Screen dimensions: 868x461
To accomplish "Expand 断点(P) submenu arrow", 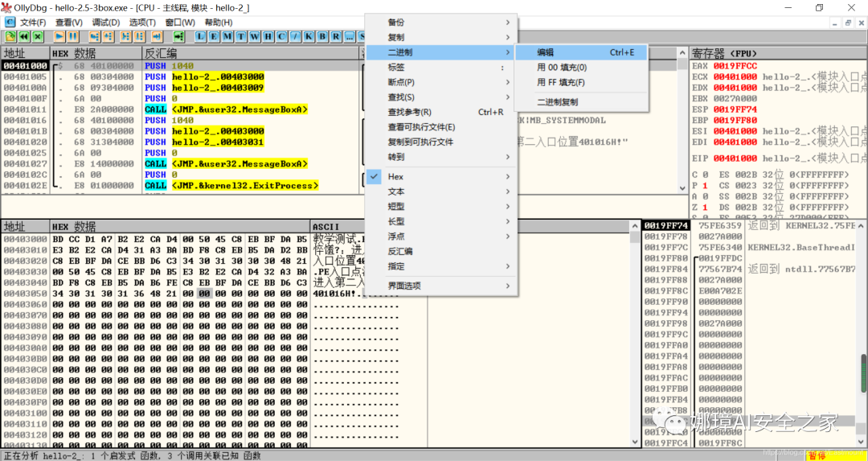I will pyautogui.click(x=508, y=82).
